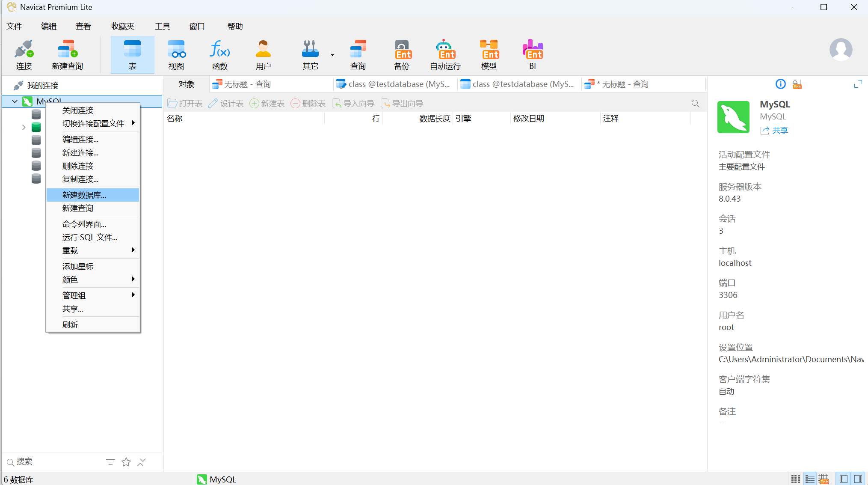Click the 连接 connection toolbar icon
The width and height of the screenshot is (868, 485).
(24, 55)
